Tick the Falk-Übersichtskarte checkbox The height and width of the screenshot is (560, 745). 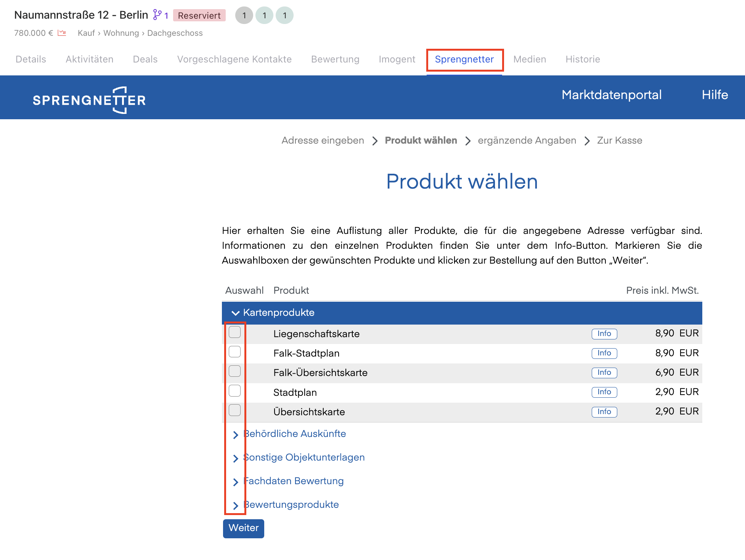(234, 371)
